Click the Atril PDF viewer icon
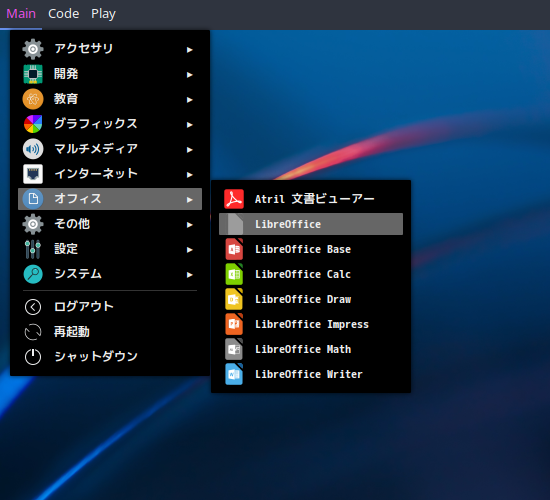 coord(234,199)
